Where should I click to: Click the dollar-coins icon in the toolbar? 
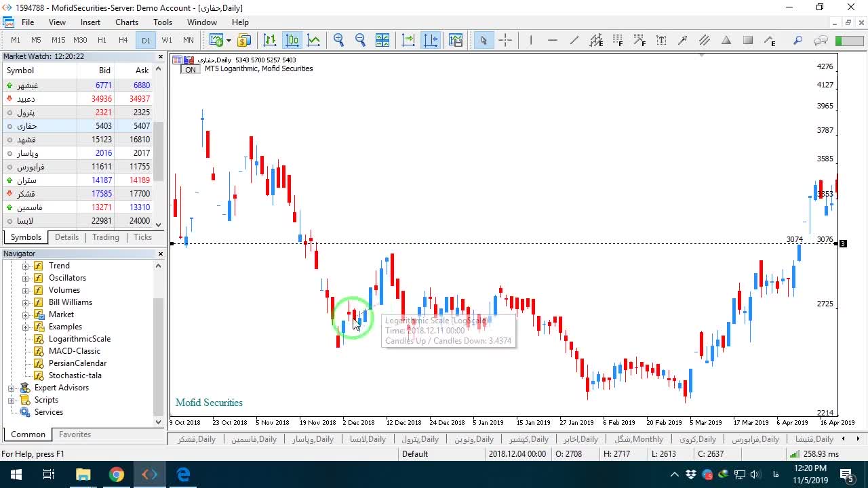click(x=244, y=40)
